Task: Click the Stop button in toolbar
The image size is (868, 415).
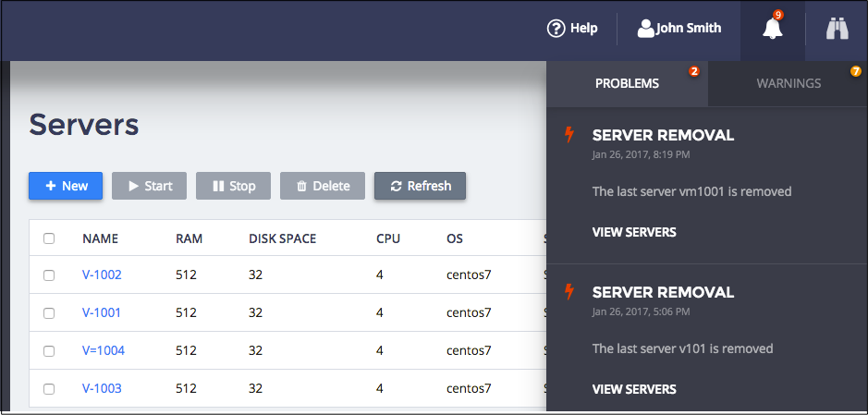Action: pyautogui.click(x=233, y=186)
